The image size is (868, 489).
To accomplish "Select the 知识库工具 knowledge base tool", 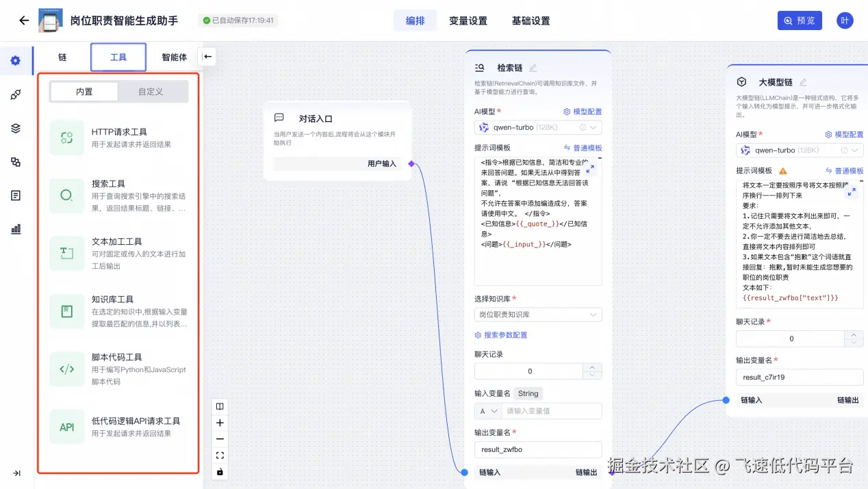I will [x=120, y=310].
